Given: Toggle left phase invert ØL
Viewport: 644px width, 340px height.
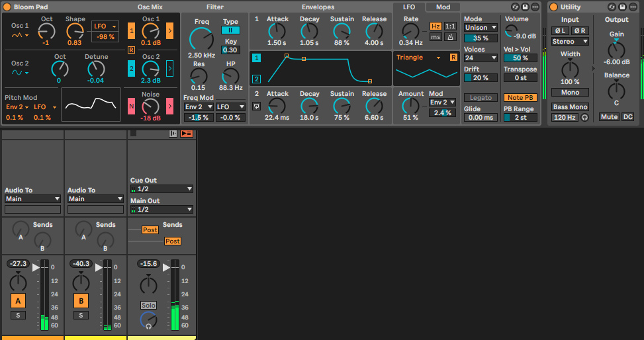Looking at the screenshot, I should point(560,31).
